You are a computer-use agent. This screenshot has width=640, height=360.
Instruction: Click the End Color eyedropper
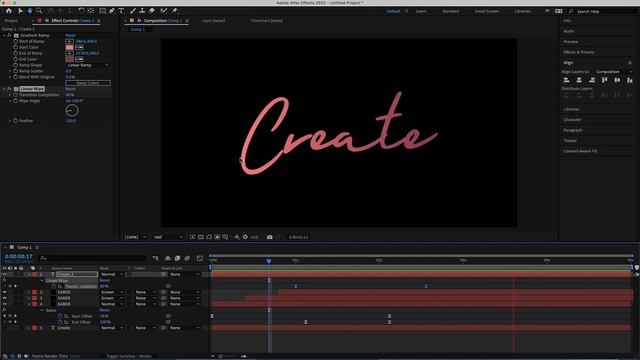[x=79, y=59]
